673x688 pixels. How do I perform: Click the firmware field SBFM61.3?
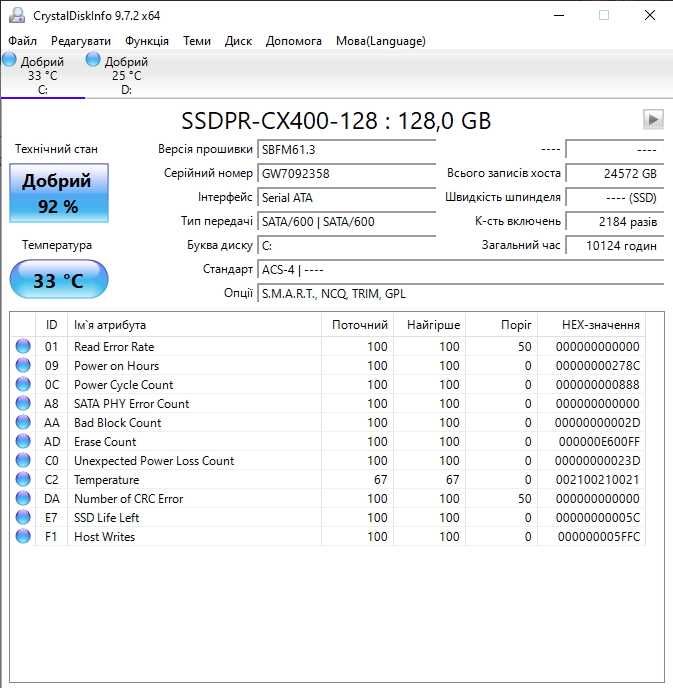[x=347, y=150]
